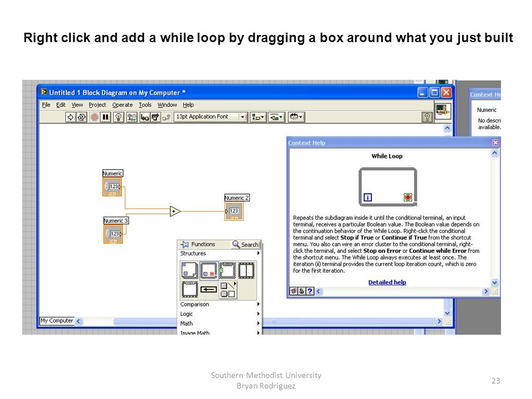Click the Numeric 3 label
The image size is (532, 399).
[116, 221]
